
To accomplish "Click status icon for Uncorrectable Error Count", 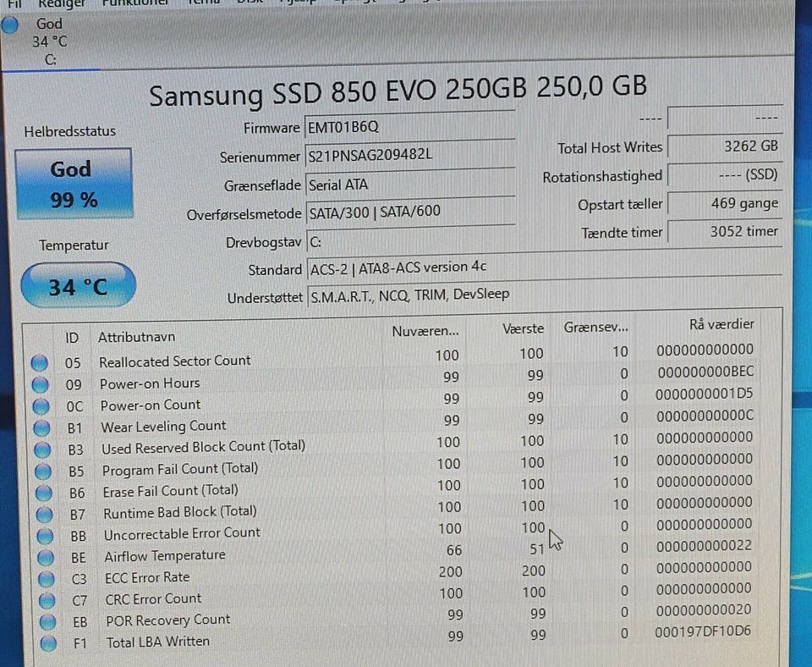I will [45, 536].
